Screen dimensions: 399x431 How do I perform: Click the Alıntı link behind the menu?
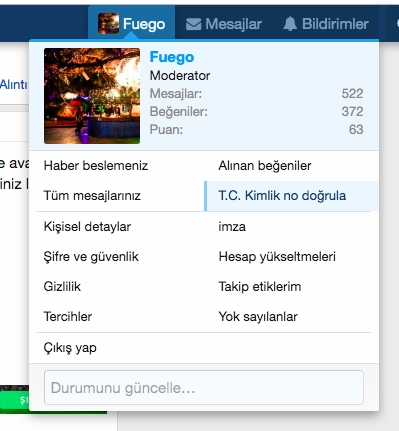(13, 84)
